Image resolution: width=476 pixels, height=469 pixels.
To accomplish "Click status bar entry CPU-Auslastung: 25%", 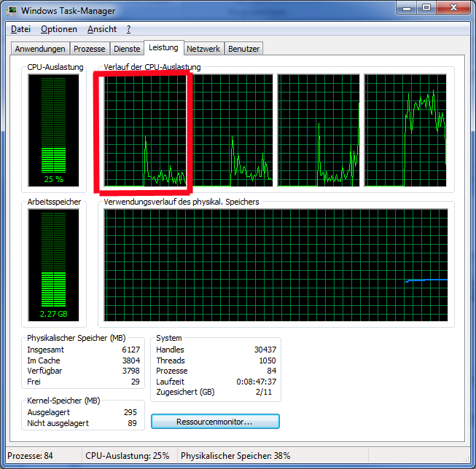I will click(127, 456).
